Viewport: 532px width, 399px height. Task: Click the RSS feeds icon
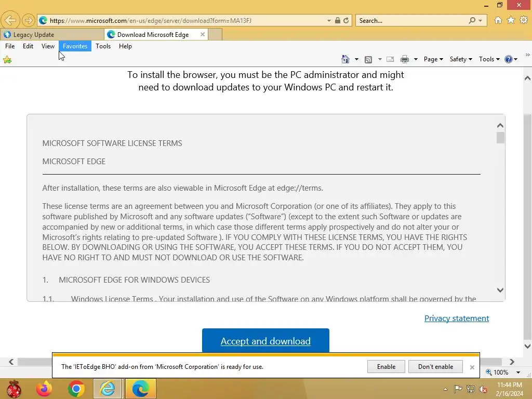[x=368, y=59]
